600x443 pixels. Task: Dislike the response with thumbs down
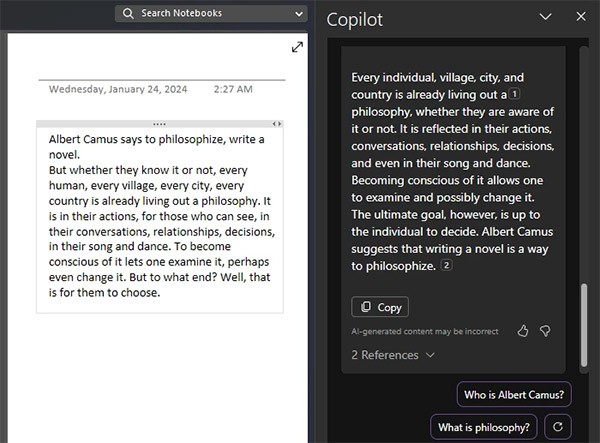click(x=545, y=331)
